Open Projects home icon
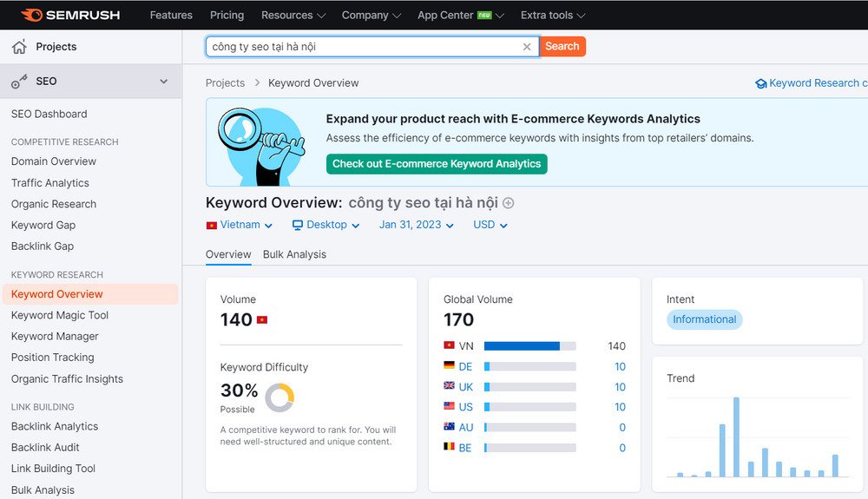The width and height of the screenshot is (868, 499). click(x=19, y=47)
